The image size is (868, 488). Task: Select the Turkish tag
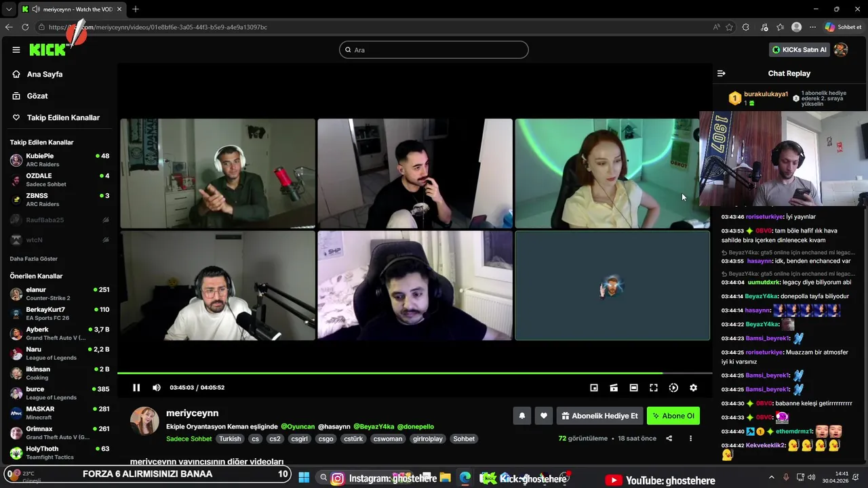pyautogui.click(x=230, y=439)
